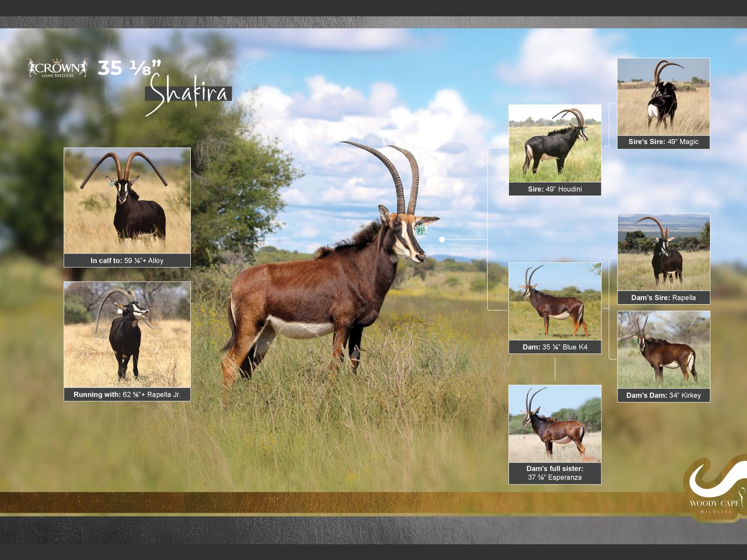Image resolution: width=747 pixels, height=560 pixels.
Task: Click the 'Running with: Rapella Jr.' caption
Action: point(127,394)
